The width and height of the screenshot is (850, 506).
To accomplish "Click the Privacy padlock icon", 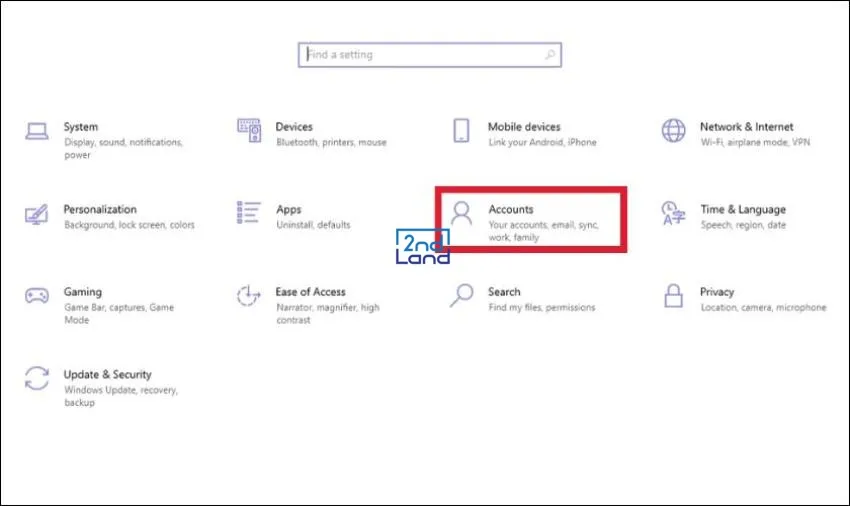I will coord(673,296).
